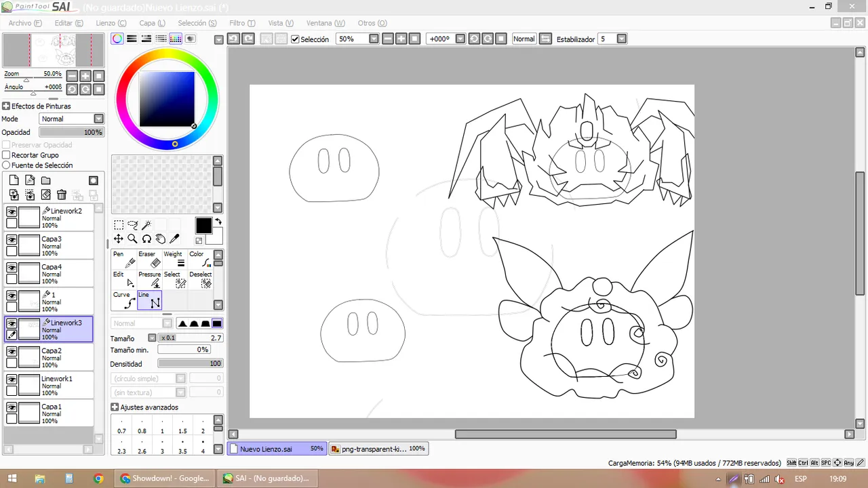The height and width of the screenshot is (488, 868).
Task: Hide the Linework2 layer
Action: click(12, 212)
